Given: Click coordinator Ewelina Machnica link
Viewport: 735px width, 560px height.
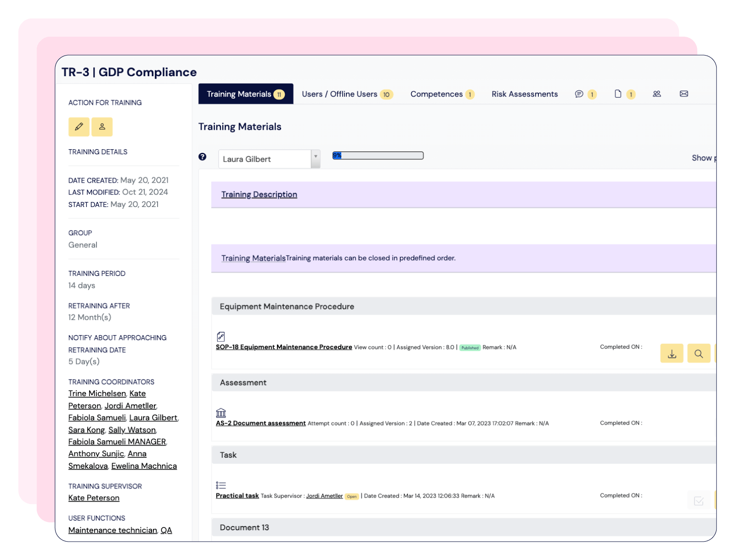Looking at the screenshot, I should pos(144,466).
